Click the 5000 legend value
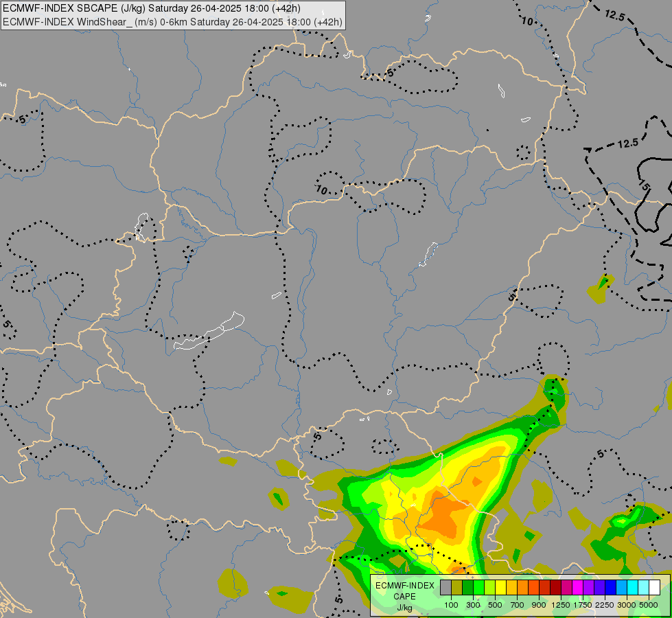 tap(649, 605)
